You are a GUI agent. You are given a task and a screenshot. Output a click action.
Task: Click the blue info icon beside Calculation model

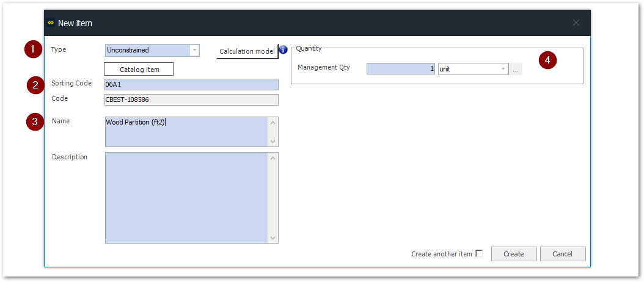tap(283, 49)
